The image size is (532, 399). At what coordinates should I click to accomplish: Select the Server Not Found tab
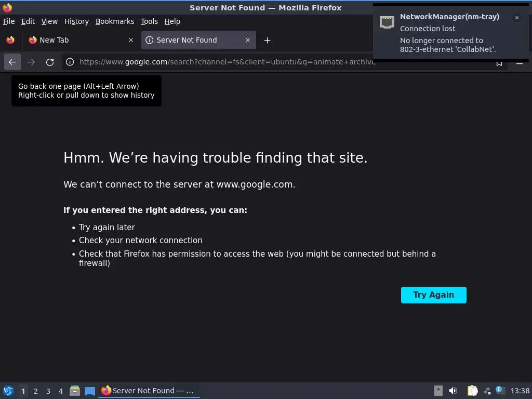[198, 40]
